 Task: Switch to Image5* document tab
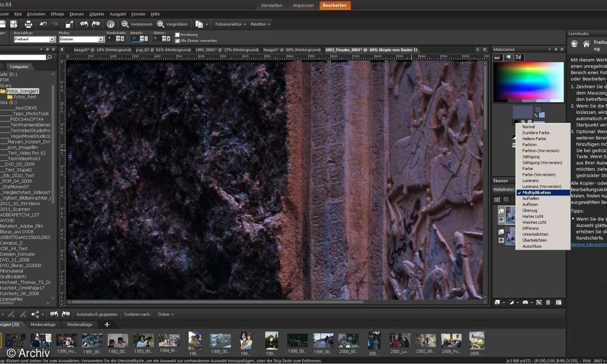(x=292, y=50)
